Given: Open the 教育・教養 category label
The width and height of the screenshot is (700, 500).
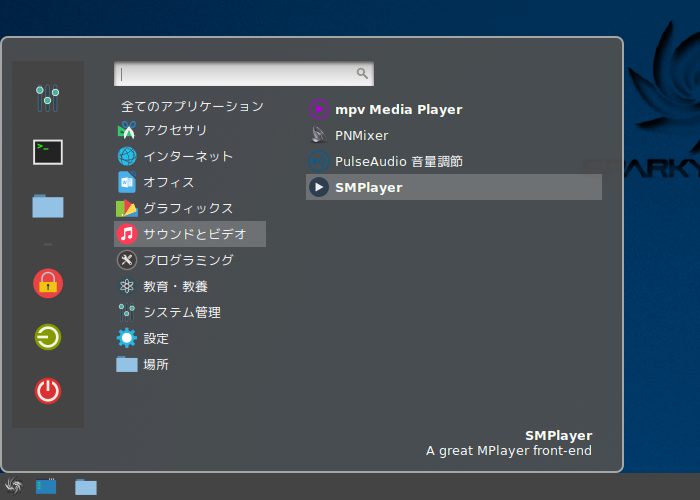Looking at the screenshot, I should (x=175, y=286).
